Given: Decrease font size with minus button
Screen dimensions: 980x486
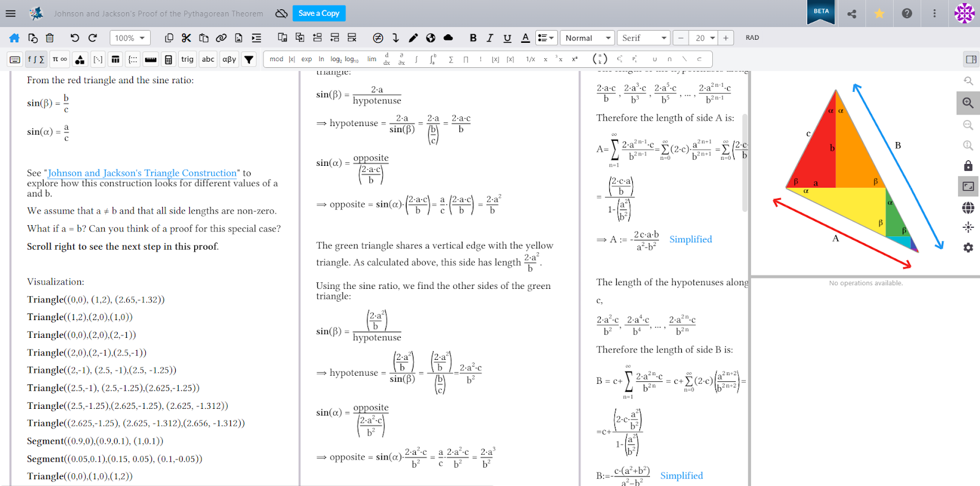Looking at the screenshot, I should click(680, 38).
